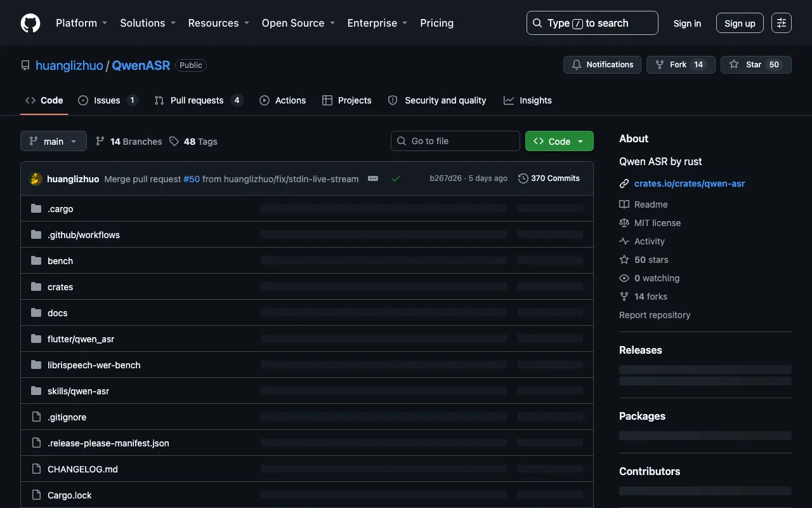The image size is (812, 508).
Task: Go to the Pricing page
Action: point(437,23)
